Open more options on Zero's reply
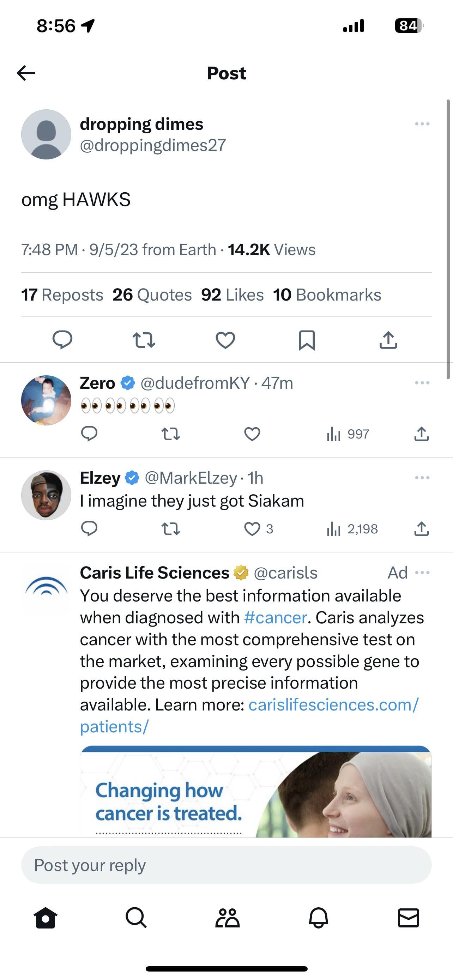 (x=422, y=383)
